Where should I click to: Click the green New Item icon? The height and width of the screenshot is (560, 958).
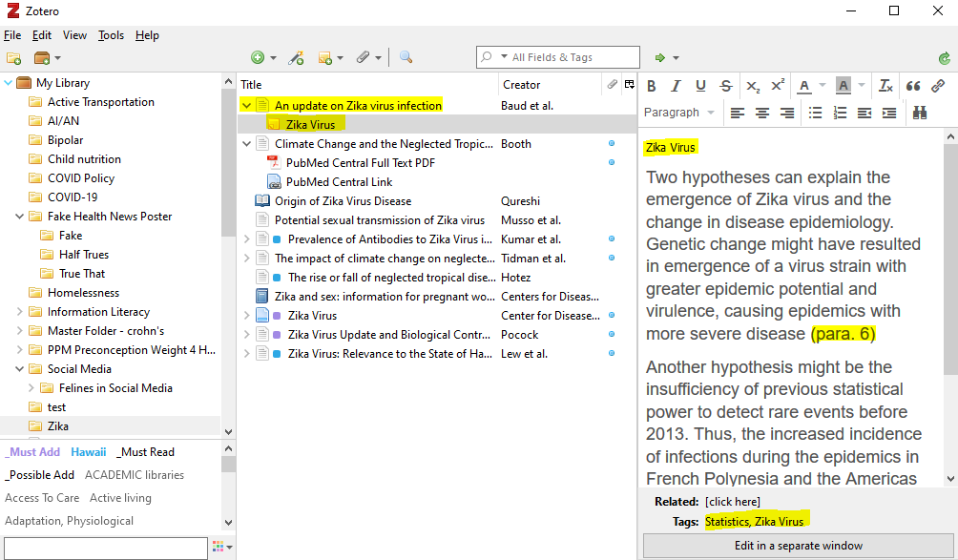click(x=258, y=57)
